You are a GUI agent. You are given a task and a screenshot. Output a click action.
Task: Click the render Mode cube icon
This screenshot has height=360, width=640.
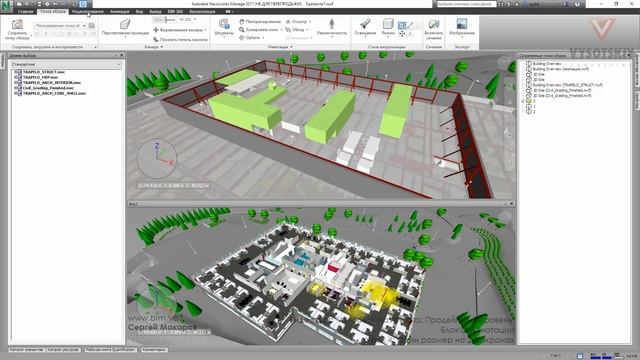tap(388, 24)
